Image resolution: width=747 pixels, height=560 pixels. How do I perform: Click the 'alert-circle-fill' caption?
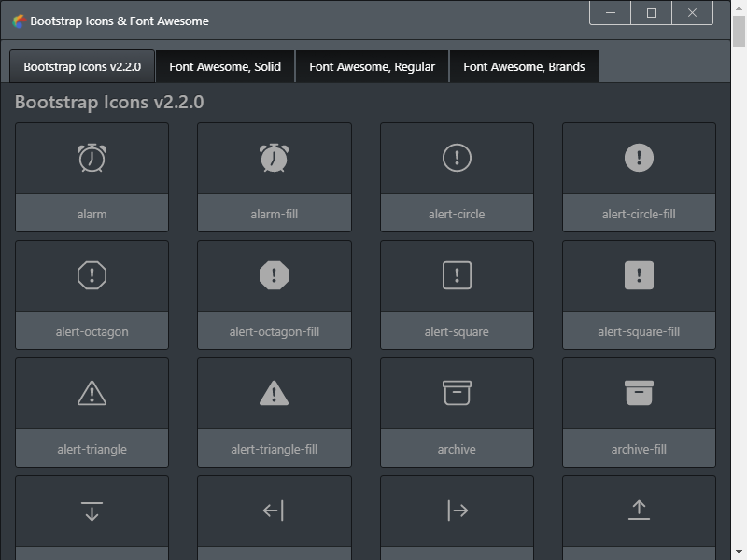[639, 215]
